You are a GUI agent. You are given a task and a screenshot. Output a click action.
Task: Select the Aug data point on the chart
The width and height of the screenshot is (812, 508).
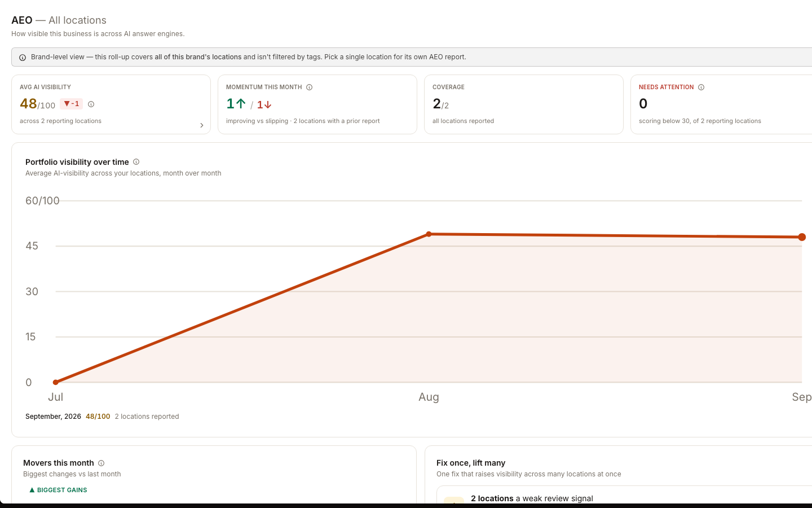(429, 234)
